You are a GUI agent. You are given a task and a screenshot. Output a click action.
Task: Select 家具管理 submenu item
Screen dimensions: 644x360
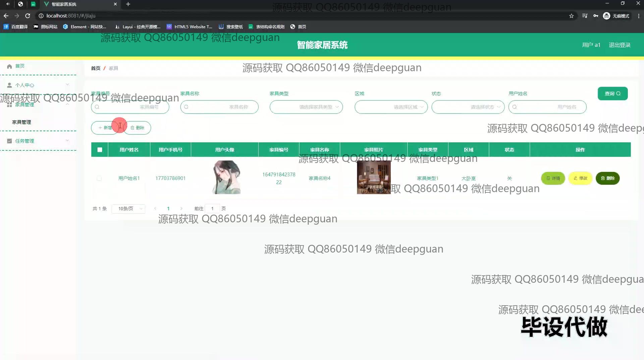tap(21, 122)
